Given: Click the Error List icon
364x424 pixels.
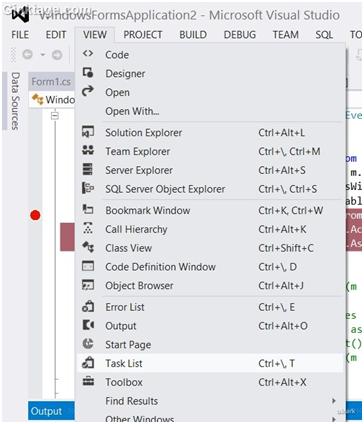Looking at the screenshot, I should pyautogui.click(x=88, y=306).
